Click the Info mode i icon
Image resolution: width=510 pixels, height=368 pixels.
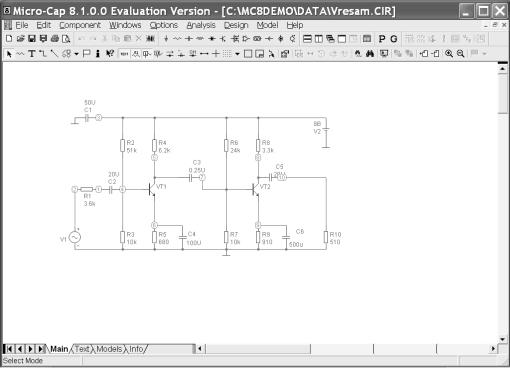pos(98,54)
